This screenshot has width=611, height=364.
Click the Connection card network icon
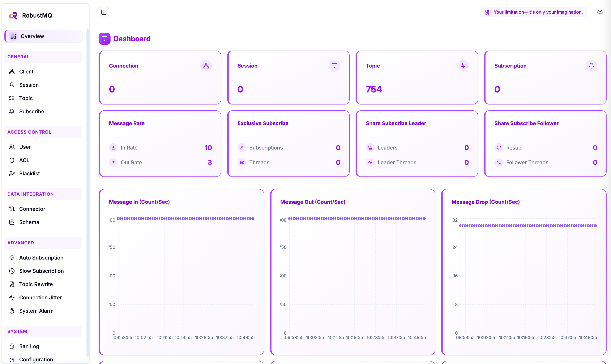(x=206, y=66)
